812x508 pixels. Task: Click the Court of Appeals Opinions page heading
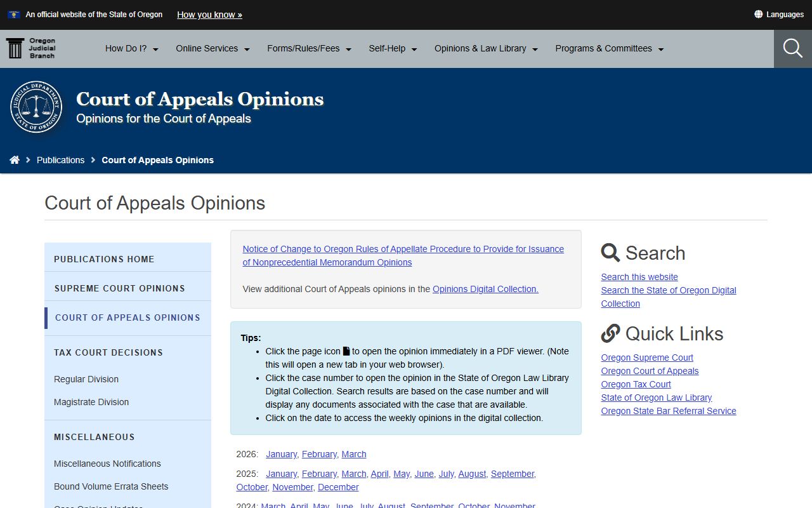[155, 203]
